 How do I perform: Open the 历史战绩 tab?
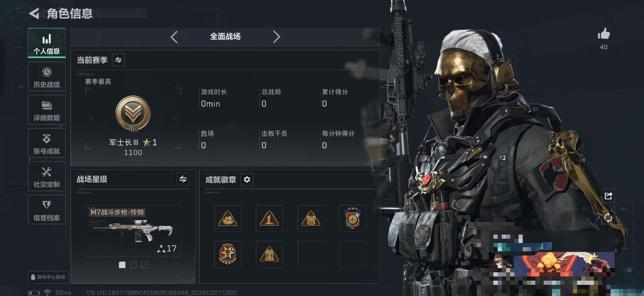pos(47,76)
